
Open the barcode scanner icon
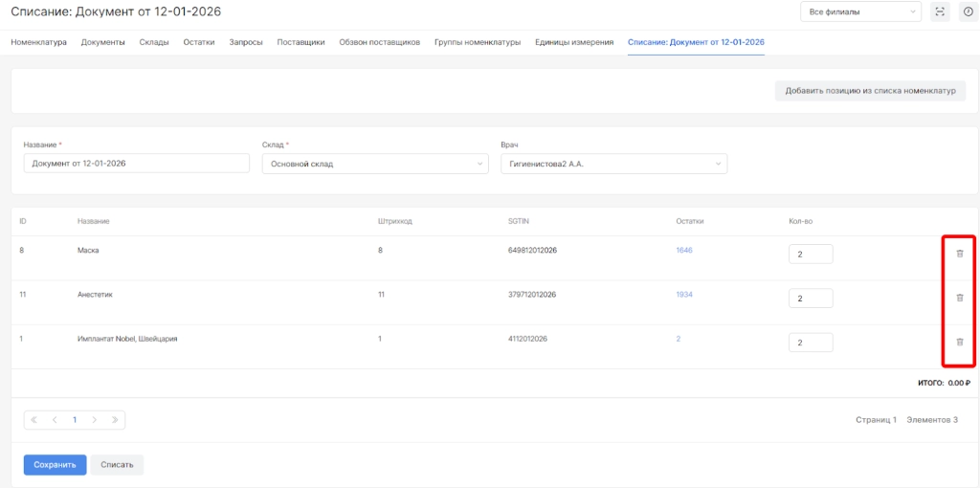pos(940,11)
